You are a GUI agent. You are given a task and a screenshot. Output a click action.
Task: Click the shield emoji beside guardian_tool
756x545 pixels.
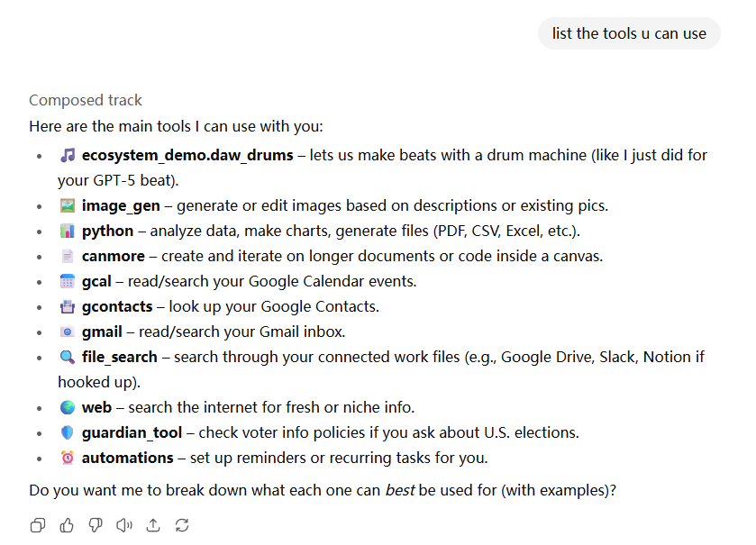68,432
